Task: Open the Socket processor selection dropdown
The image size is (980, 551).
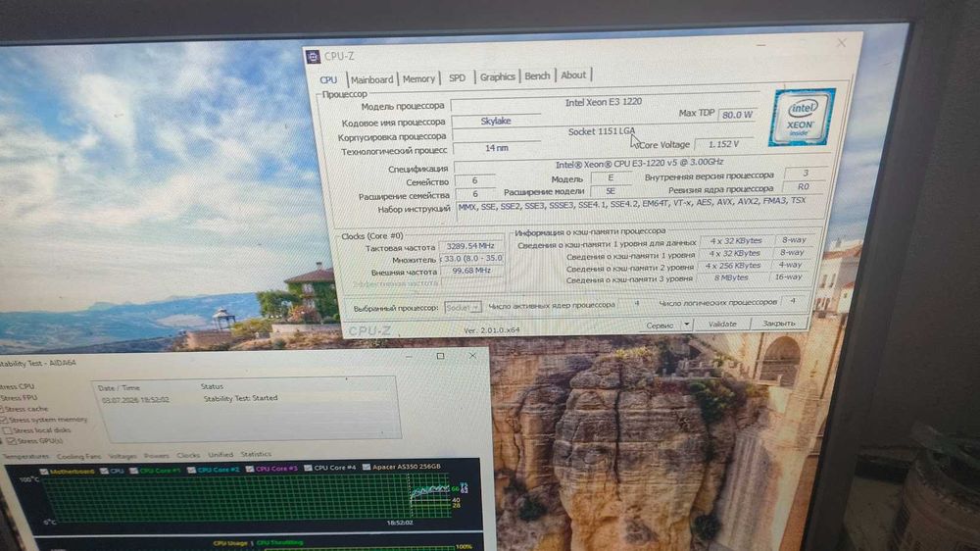Action: coord(463,308)
